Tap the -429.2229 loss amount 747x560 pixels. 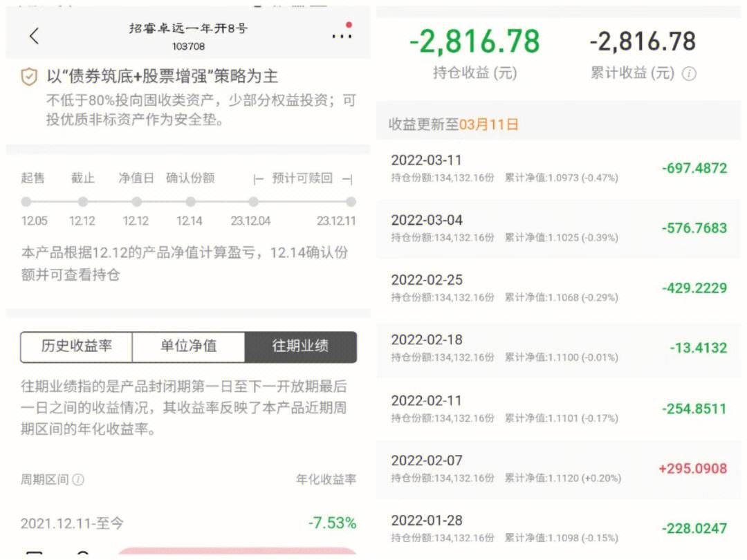(x=694, y=288)
